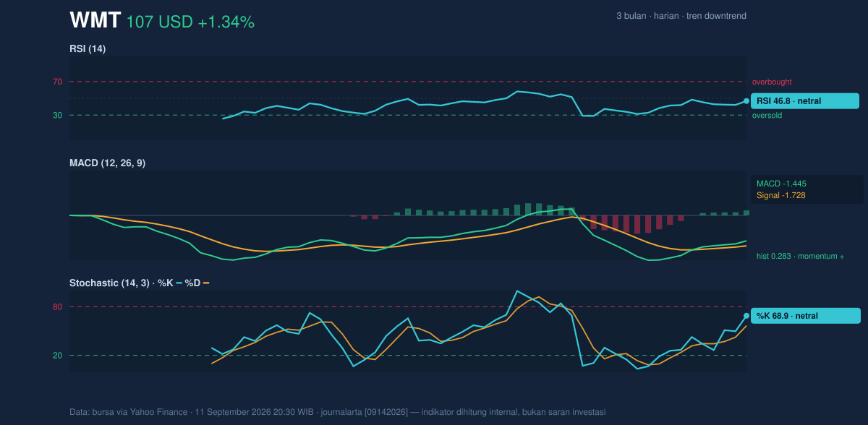This screenshot has width=868, height=425.
Task: Click the Stochastic %K endpoint marker
Action: (746, 316)
